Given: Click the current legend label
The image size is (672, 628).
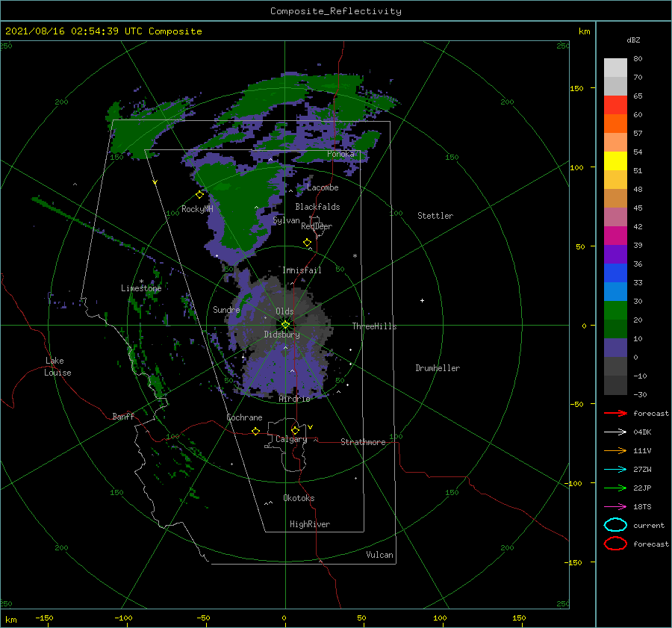Looking at the screenshot, I should (x=648, y=526).
